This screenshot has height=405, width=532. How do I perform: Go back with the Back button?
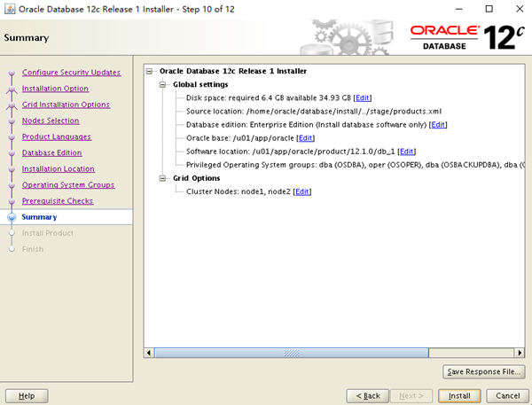[368, 395]
